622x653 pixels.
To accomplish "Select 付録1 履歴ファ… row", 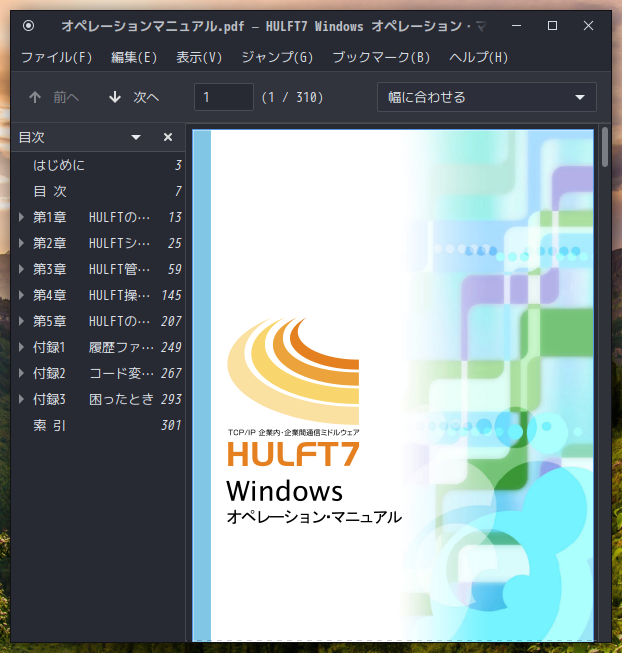I will [98, 347].
